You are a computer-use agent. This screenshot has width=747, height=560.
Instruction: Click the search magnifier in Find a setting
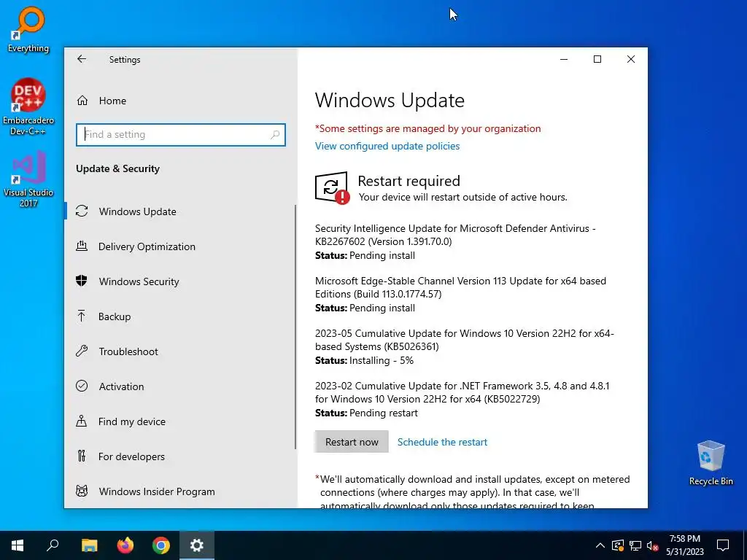275,135
